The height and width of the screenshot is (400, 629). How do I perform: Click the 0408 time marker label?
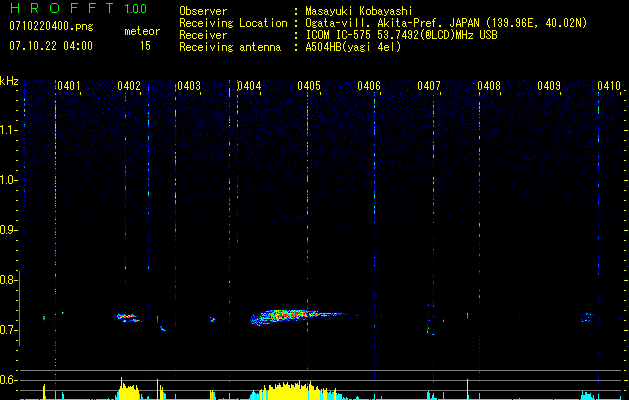tap(489, 86)
